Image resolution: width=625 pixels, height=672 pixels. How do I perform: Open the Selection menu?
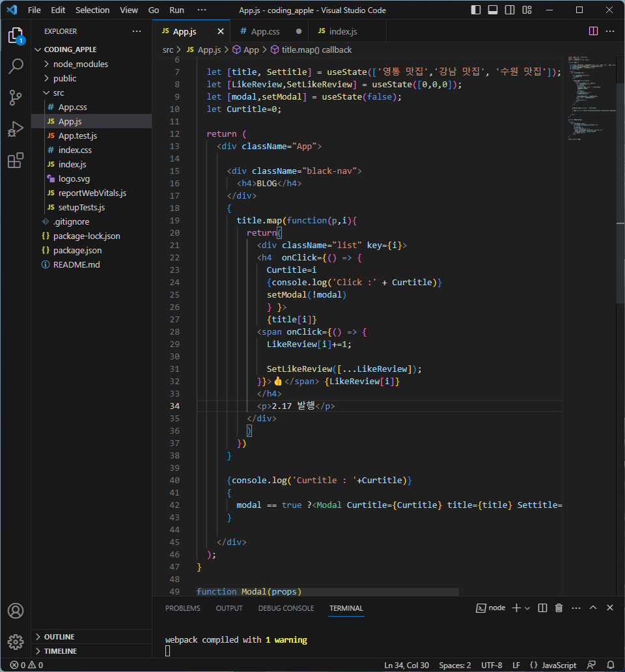pyautogui.click(x=92, y=10)
